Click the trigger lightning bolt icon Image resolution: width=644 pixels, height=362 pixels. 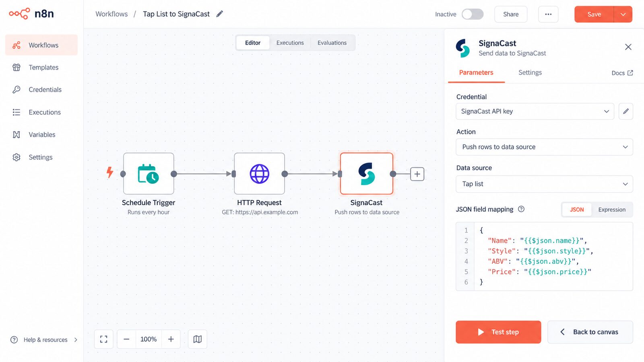(109, 173)
